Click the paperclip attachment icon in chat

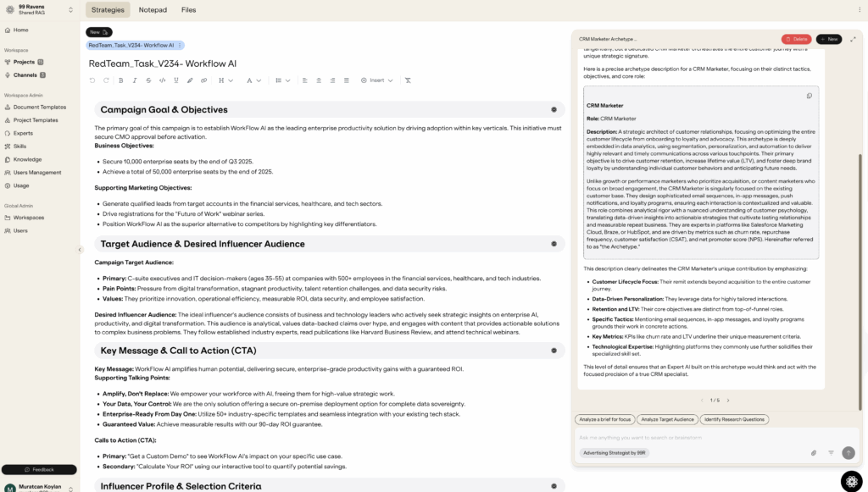click(814, 453)
